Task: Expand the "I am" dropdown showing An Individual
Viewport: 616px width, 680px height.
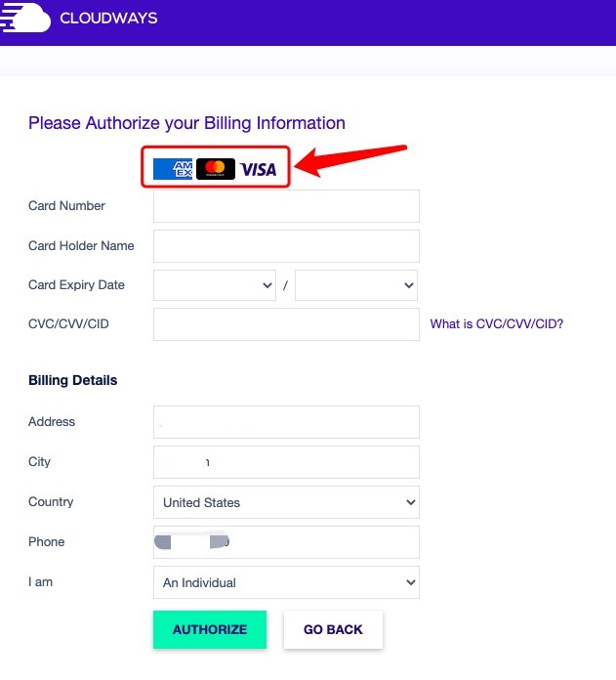Action: tap(286, 582)
